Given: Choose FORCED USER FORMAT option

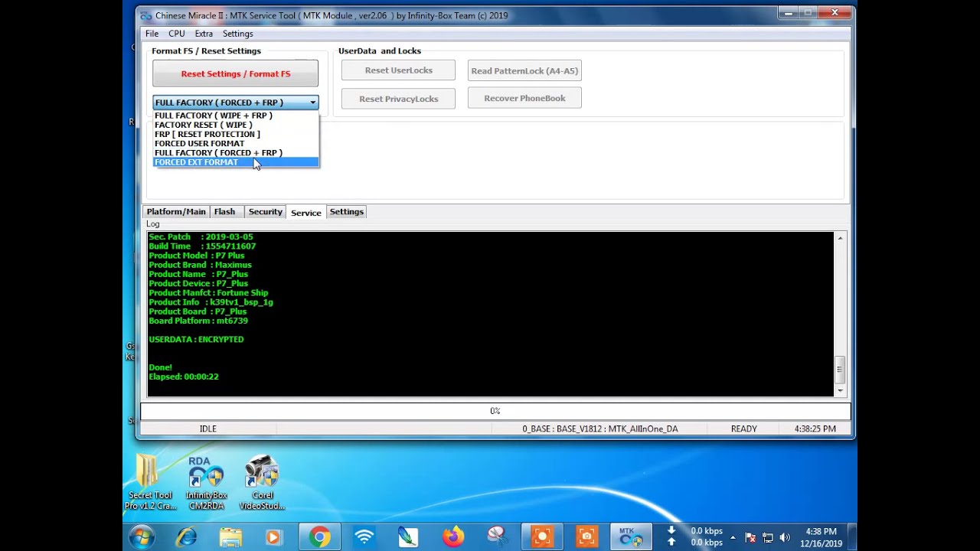Looking at the screenshot, I should [236, 143].
